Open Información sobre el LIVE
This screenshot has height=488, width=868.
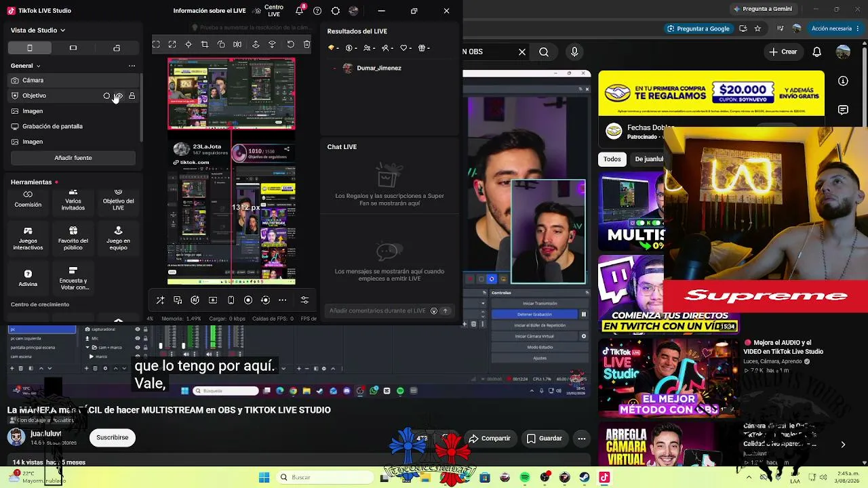pos(210,11)
